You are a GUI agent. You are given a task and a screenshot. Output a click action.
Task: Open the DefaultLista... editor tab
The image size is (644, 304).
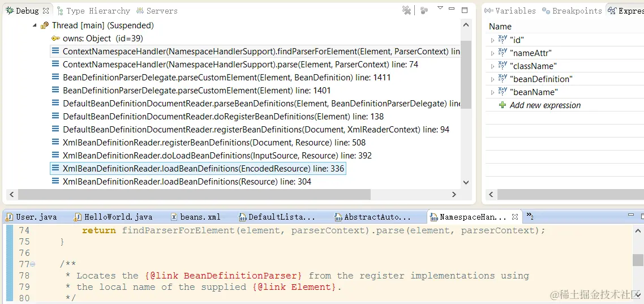pyautogui.click(x=277, y=217)
